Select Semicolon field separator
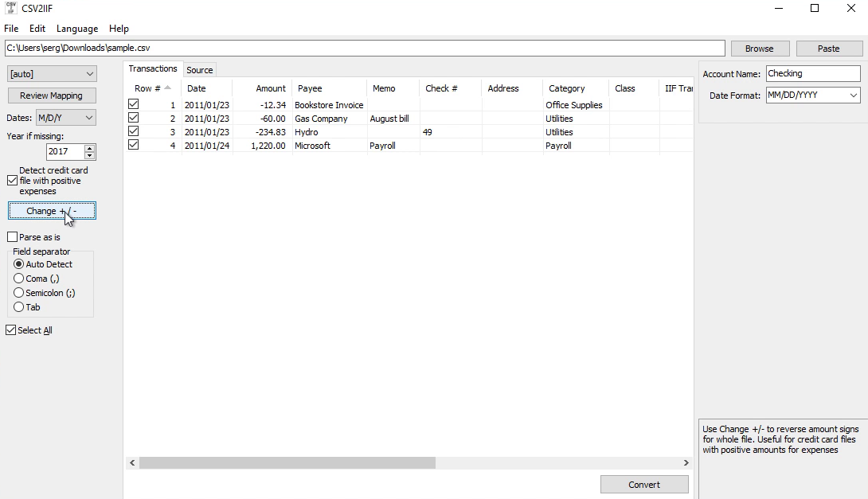 19,293
